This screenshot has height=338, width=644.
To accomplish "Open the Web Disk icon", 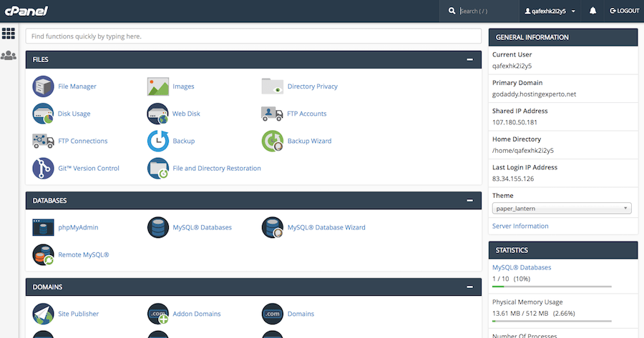I will coord(158,114).
